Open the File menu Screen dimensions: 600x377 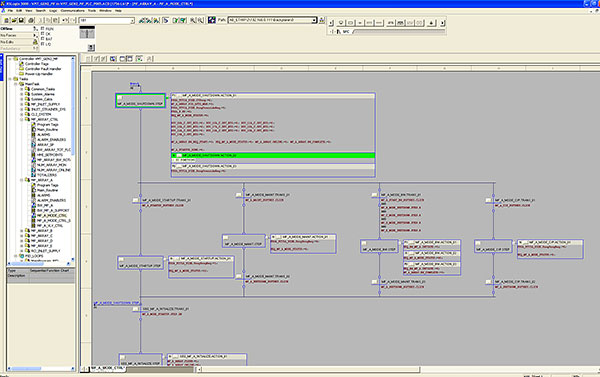click(10, 11)
